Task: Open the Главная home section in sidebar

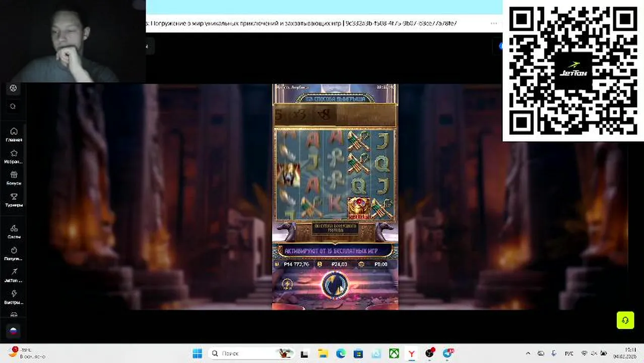Action: click(14, 135)
